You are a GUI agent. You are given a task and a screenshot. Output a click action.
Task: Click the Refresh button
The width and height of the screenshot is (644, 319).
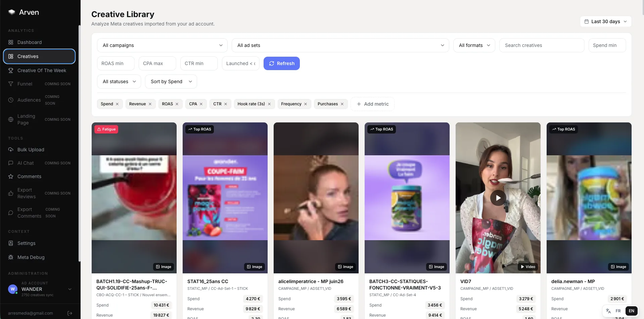click(x=282, y=63)
